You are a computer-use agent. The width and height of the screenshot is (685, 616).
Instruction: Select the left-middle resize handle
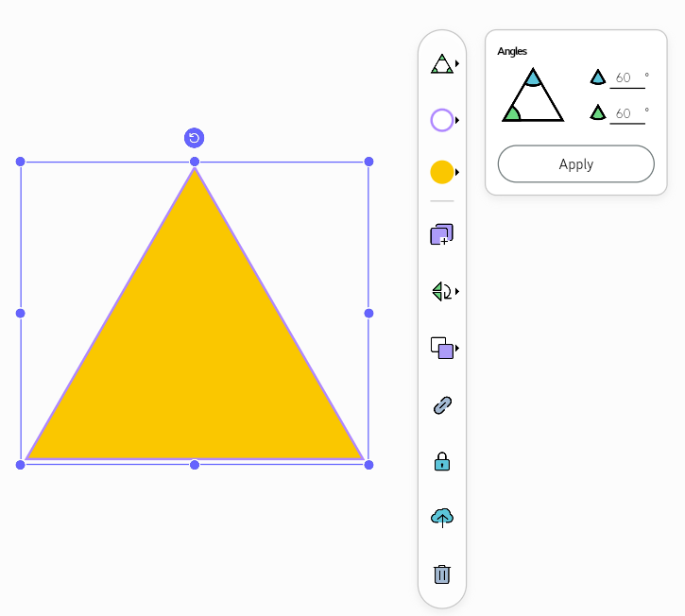(x=20, y=314)
